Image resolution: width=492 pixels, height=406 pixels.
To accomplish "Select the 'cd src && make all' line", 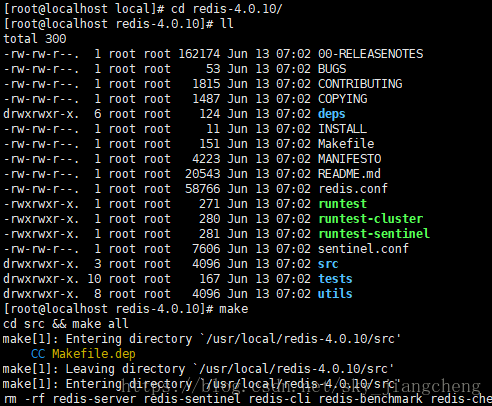I will [66, 324].
